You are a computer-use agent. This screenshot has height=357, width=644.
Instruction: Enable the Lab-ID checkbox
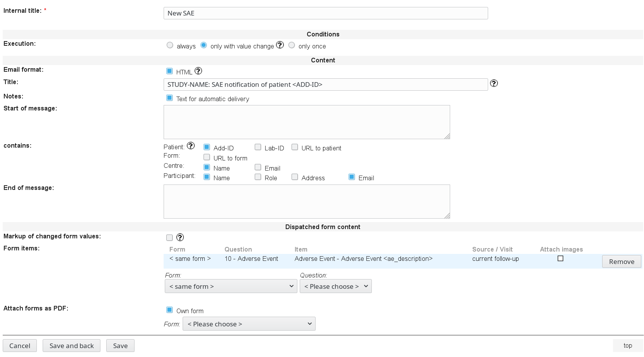coord(258,147)
